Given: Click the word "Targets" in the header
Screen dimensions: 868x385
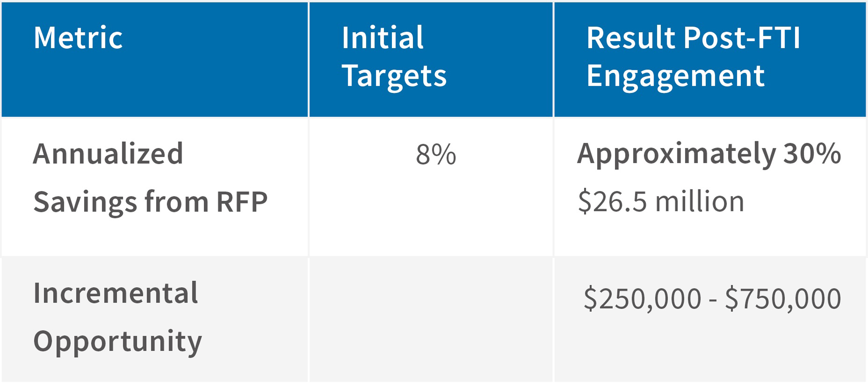Looking at the screenshot, I should pos(394,76).
